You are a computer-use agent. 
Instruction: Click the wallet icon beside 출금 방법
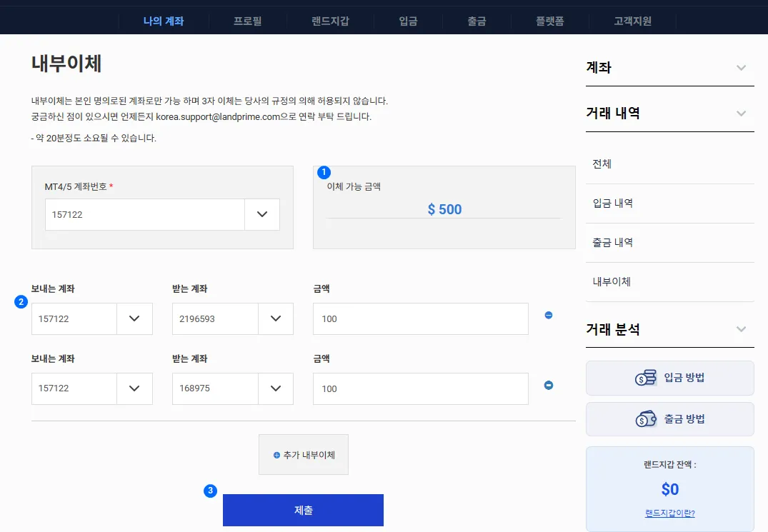point(646,419)
